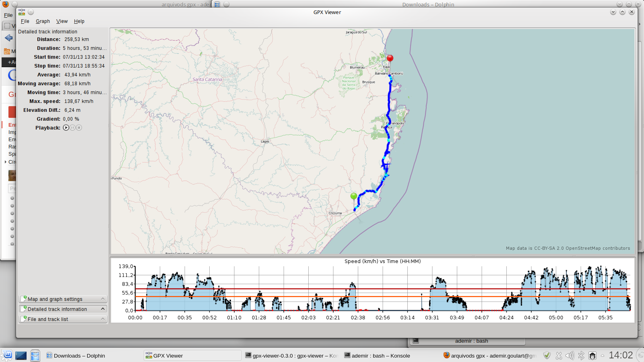
Task: Open the clipboard scissors tray icon
Action: pyautogui.click(x=559, y=356)
